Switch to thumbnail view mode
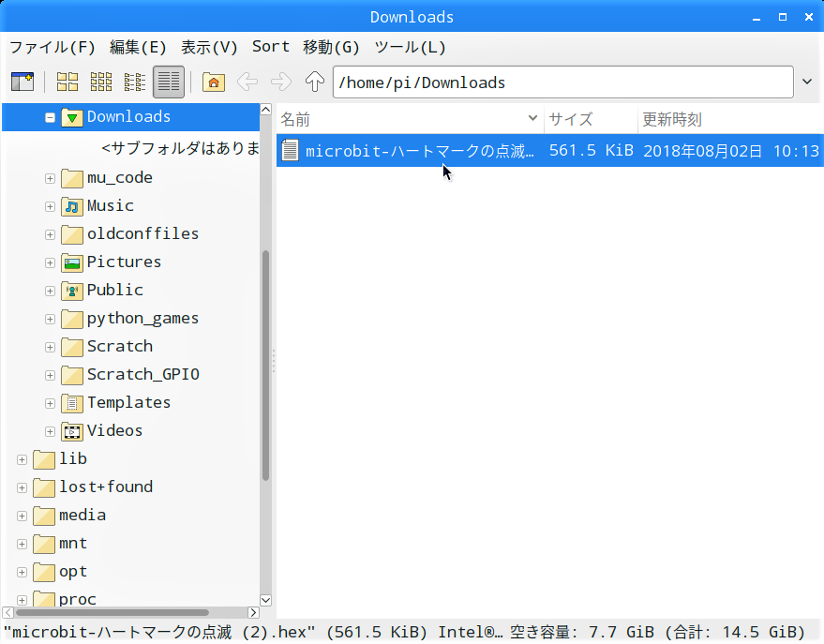 coord(101,82)
